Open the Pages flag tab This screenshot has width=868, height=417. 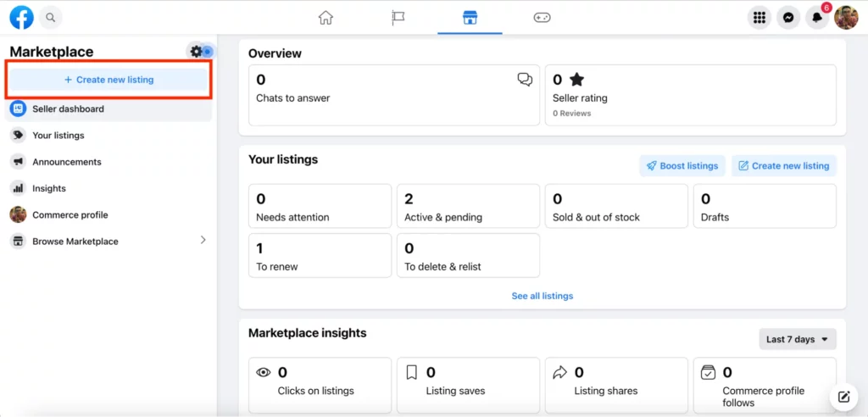tap(398, 18)
